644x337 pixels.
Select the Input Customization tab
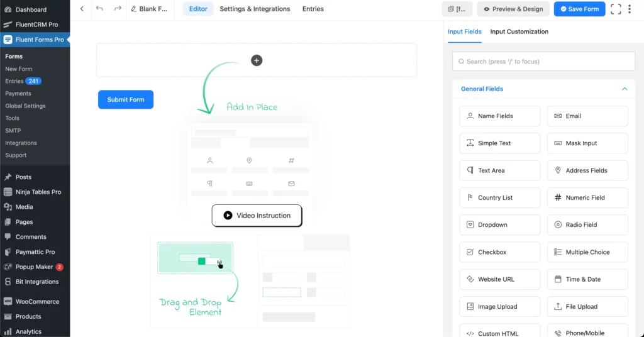click(x=519, y=31)
